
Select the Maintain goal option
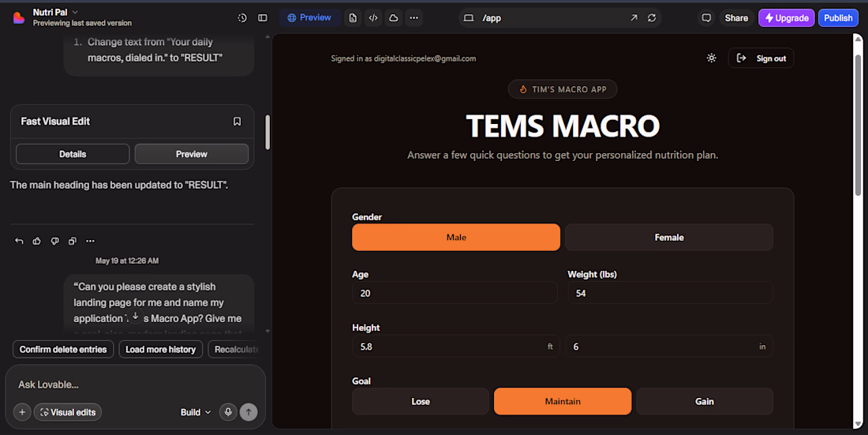tap(563, 401)
